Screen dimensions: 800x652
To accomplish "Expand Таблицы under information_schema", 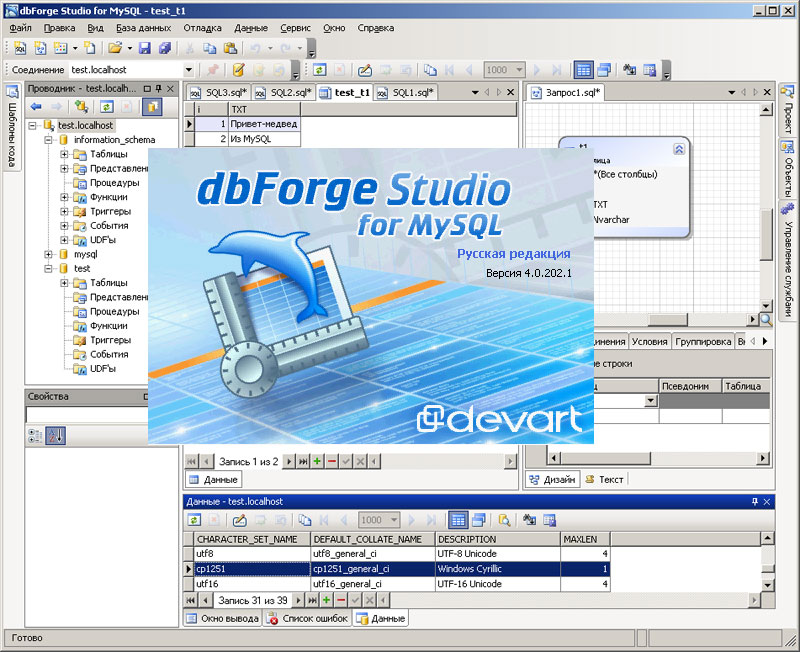I will 64,154.
